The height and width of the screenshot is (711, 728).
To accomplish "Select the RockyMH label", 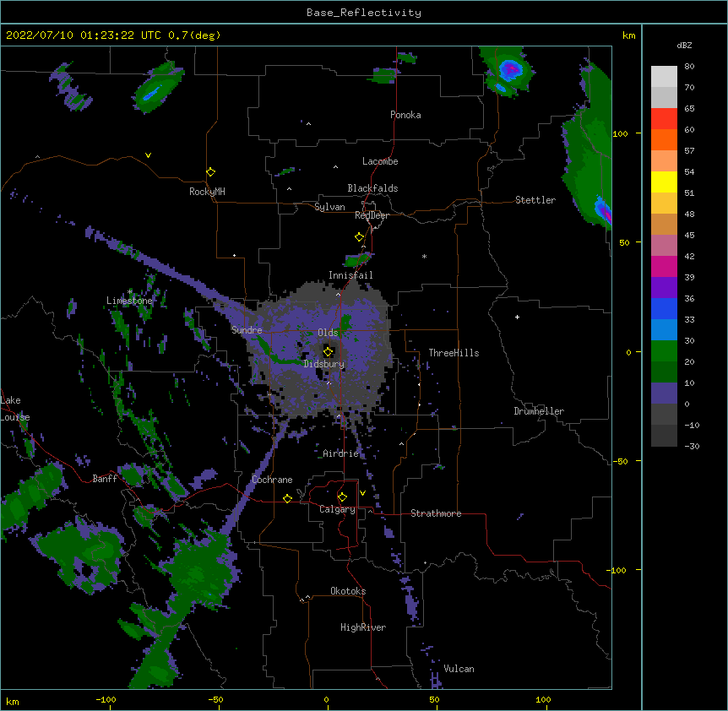I will tap(207, 192).
